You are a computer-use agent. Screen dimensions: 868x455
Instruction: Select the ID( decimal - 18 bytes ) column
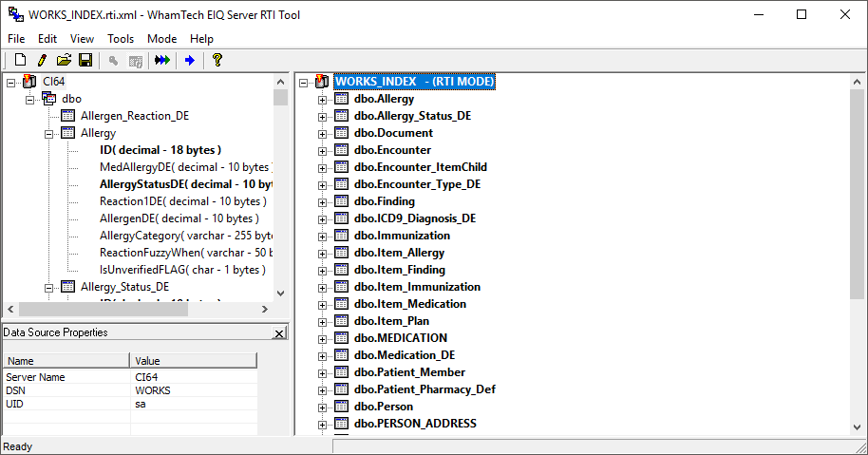160,150
